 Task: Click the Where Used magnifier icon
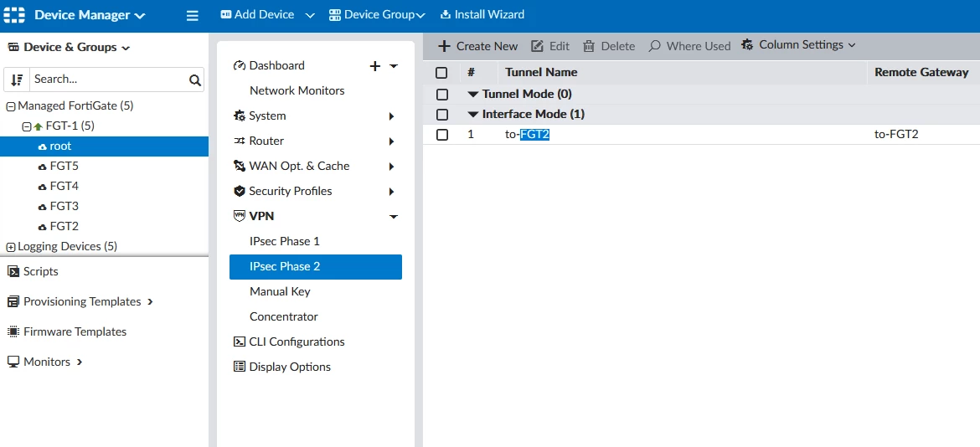point(654,45)
